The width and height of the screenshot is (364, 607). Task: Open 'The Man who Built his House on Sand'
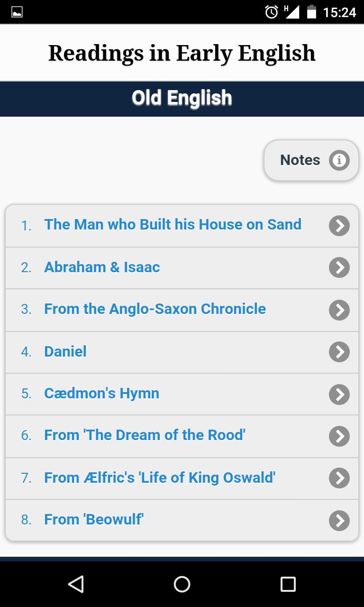(x=182, y=226)
